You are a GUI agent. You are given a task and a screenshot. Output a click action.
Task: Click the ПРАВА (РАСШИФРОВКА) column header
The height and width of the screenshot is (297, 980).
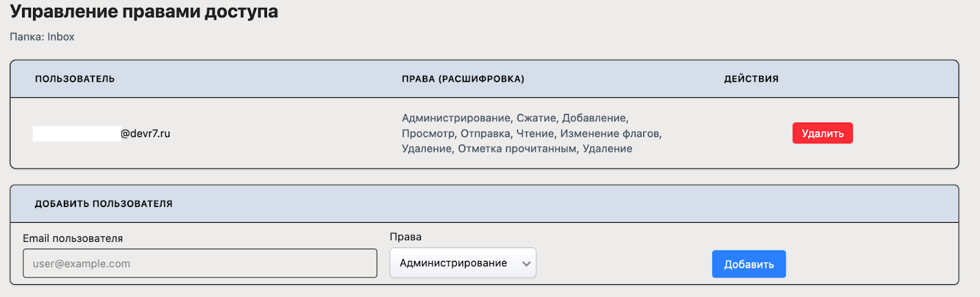coord(463,79)
